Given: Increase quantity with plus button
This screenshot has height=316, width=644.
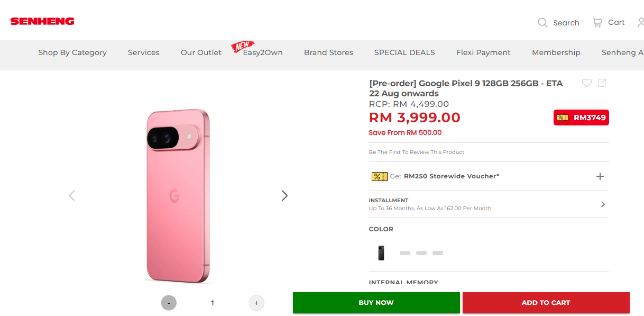Looking at the screenshot, I should coord(256,303).
